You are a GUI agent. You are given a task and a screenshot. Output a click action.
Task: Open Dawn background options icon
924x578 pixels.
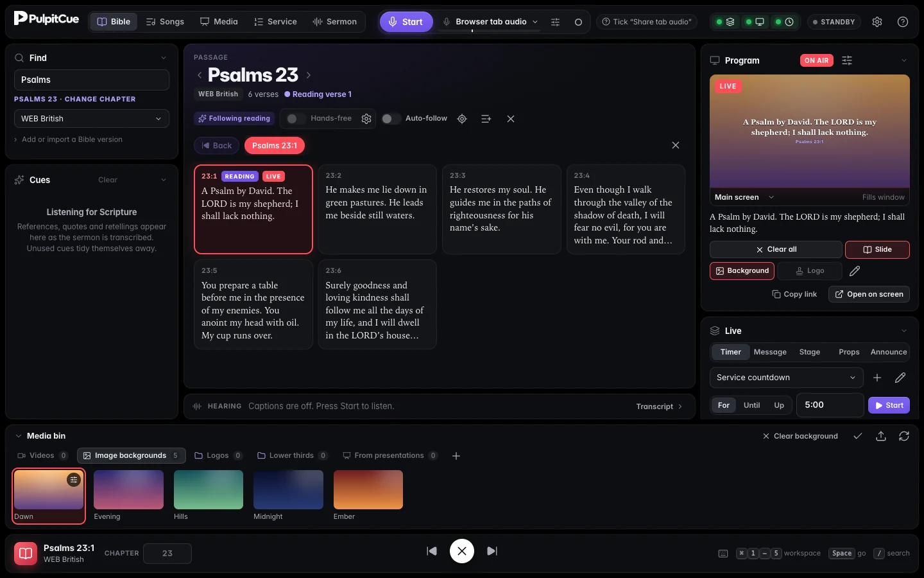pos(74,480)
